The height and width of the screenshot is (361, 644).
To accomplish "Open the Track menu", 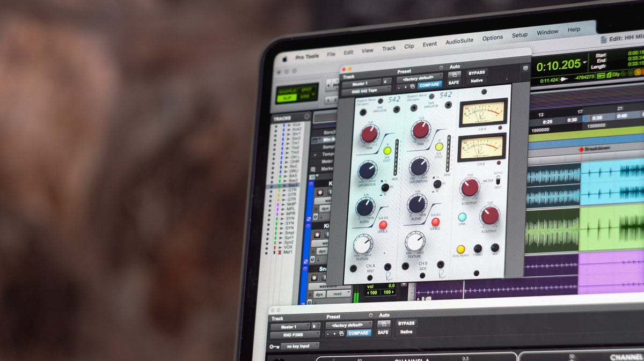I will pos(389,48).
